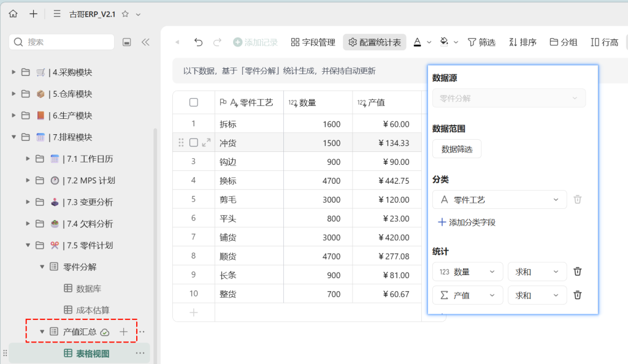
Task: Click the 零件分解 data source dropdown
Action: [x=508, y=99]
